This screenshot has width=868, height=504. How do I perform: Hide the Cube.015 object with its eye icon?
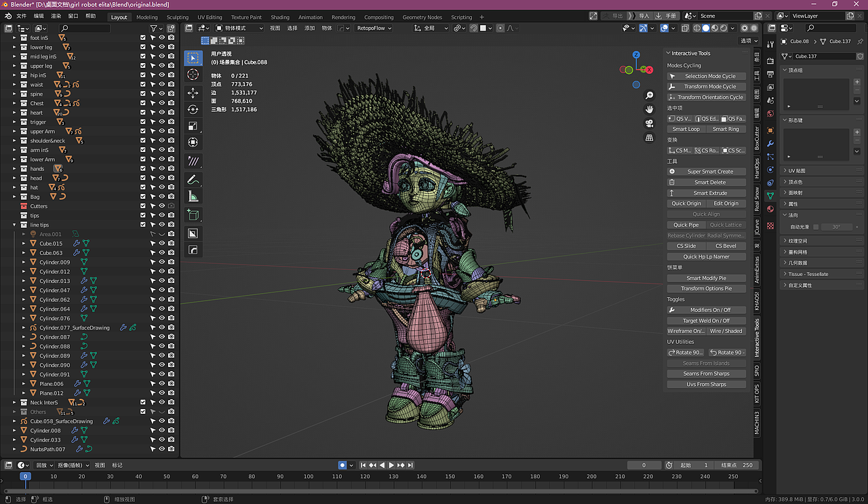point(162,244)
